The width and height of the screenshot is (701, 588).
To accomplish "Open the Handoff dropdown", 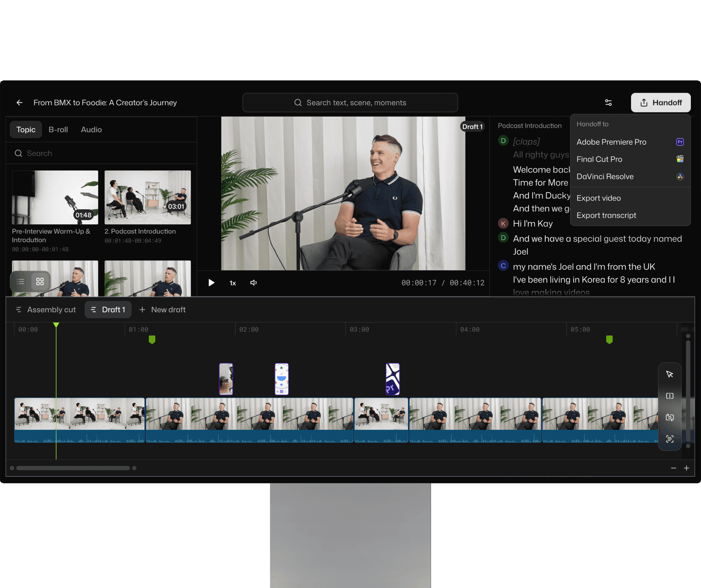I will tap(660, 103).
